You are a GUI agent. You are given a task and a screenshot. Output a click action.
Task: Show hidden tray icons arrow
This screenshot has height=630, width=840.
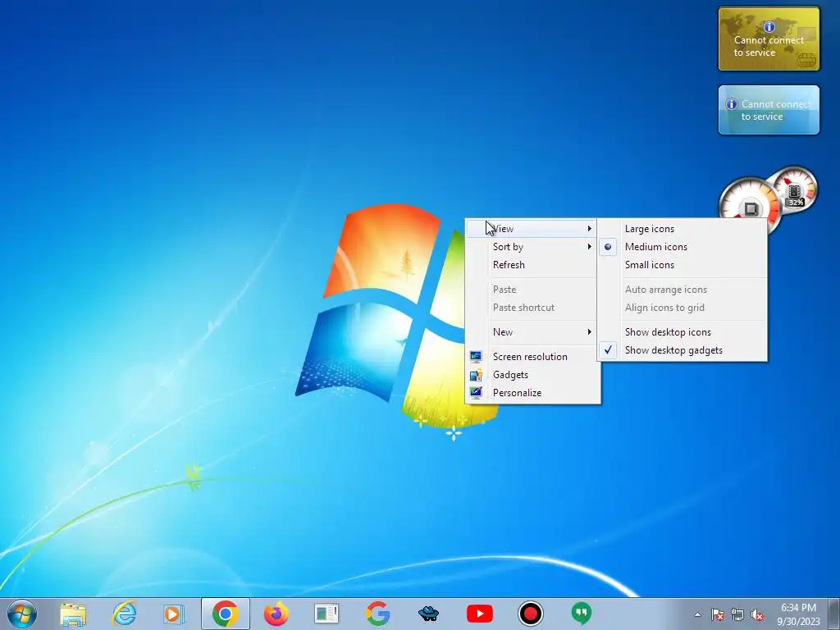coord(697,614)
